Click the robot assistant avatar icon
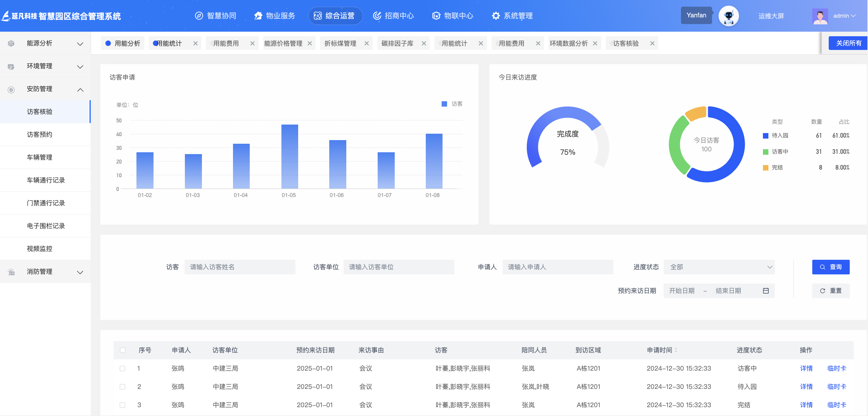Viewport: 868px width, 416px height. point(728,16)
